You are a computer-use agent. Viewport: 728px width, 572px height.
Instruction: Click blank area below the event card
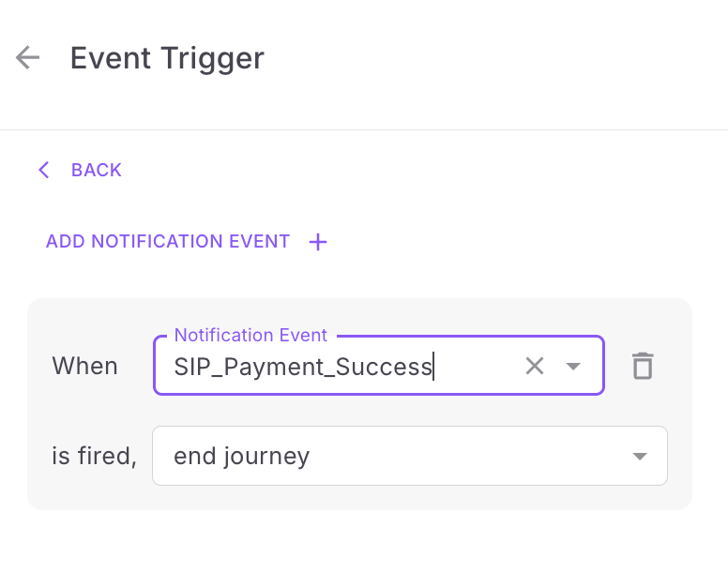pyautogui.click(x=362, y=540)
